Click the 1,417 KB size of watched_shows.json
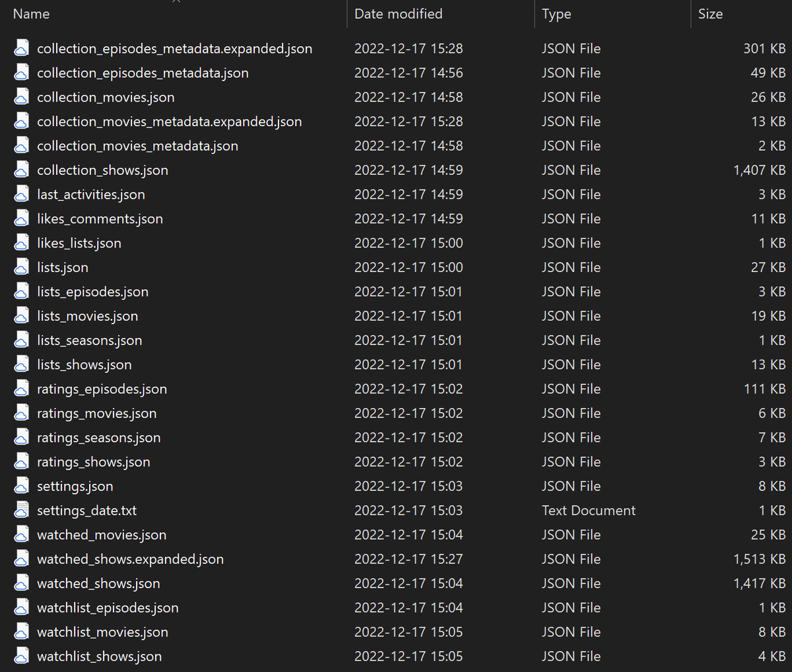792x672 pixels. (x=759, y=584)
